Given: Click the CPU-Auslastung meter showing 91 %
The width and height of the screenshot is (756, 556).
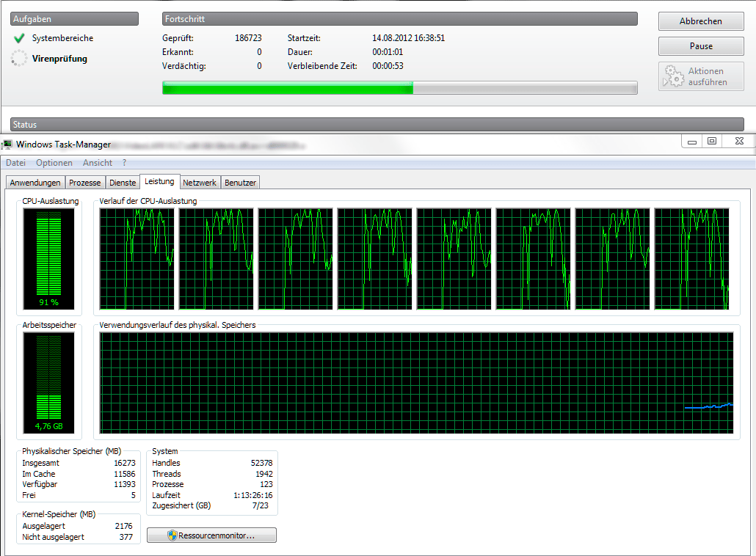Looking at the screenshot, I should click(x=48, y=259).
